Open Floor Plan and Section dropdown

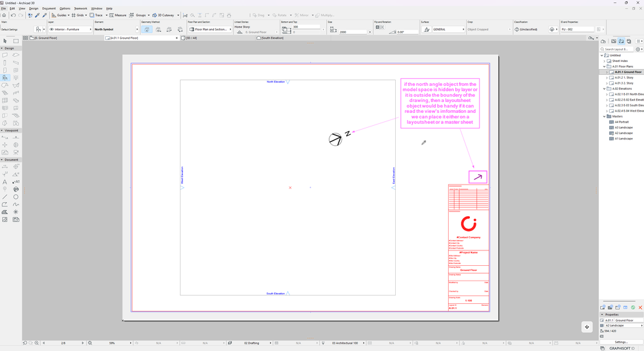[x=210, y=30]
